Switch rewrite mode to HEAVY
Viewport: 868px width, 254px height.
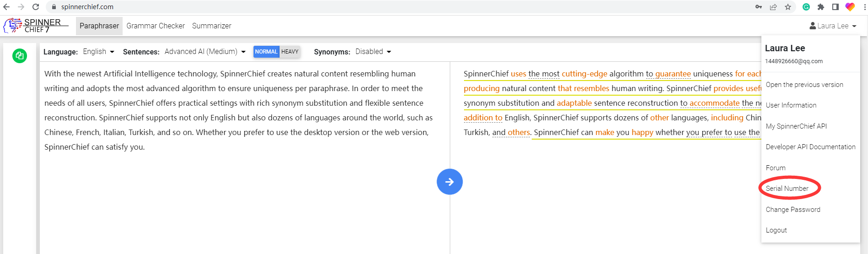[290, 52]
